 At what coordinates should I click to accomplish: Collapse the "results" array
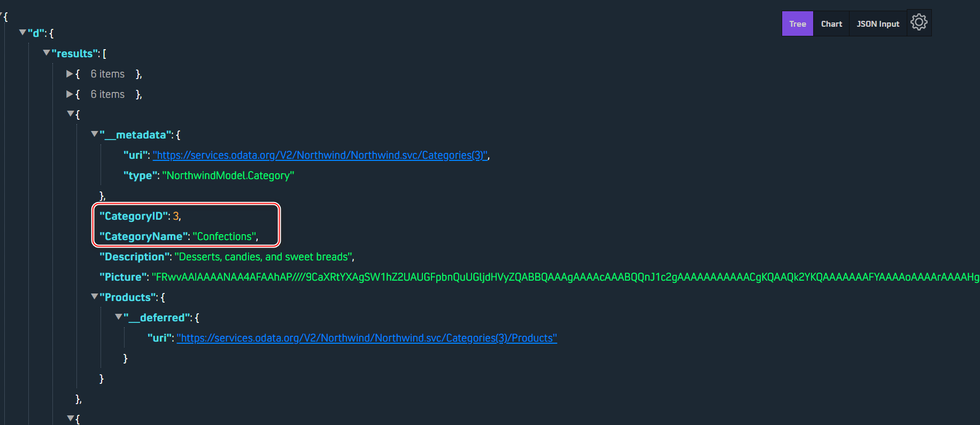point(47,53)
